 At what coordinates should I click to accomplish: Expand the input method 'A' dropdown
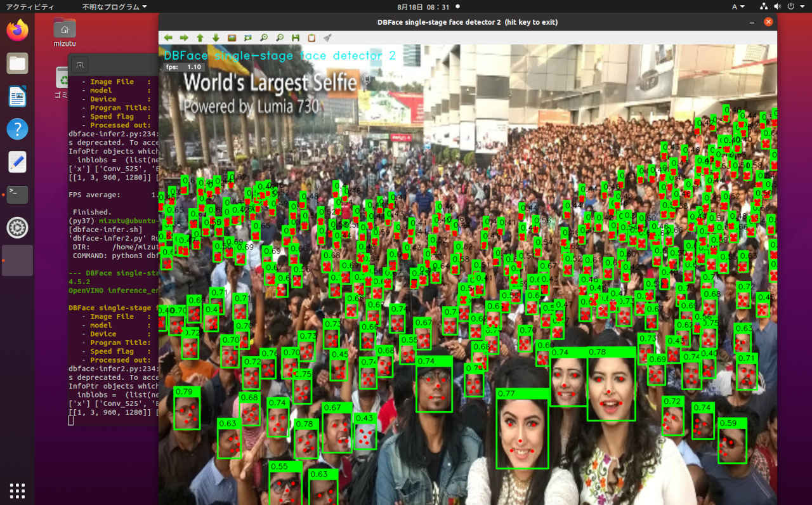738,6
